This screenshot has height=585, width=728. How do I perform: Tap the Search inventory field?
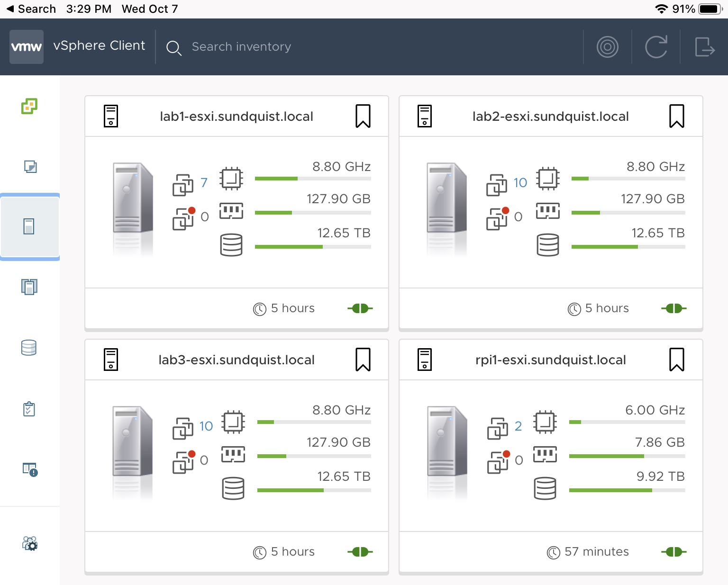(241, 46)
